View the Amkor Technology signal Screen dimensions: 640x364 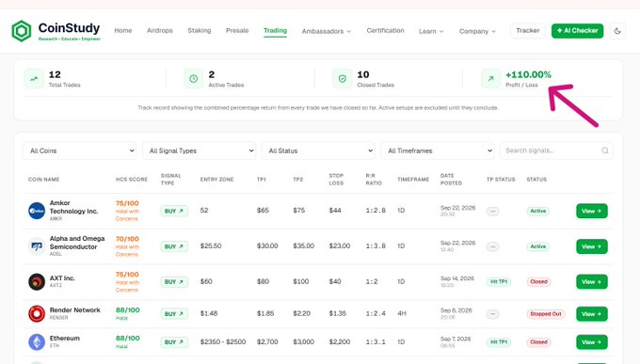(591, 211)
